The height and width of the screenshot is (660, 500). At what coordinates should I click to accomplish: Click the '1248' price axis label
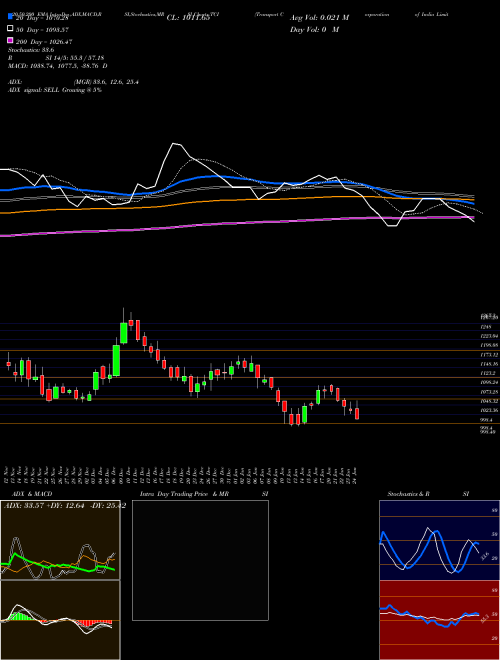[486, 327]
